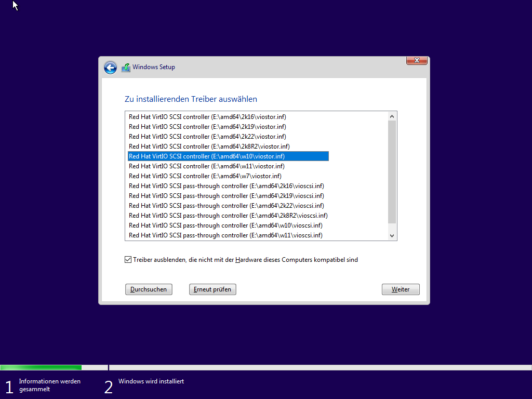Click the Durchsuchen button
The image size is (532, 399).
tap(149, 289)
